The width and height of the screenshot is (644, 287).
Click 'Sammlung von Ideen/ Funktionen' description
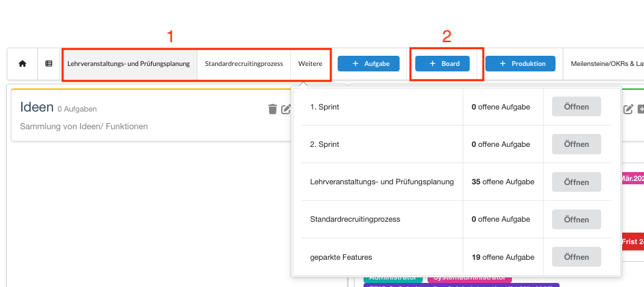[84, 126]
